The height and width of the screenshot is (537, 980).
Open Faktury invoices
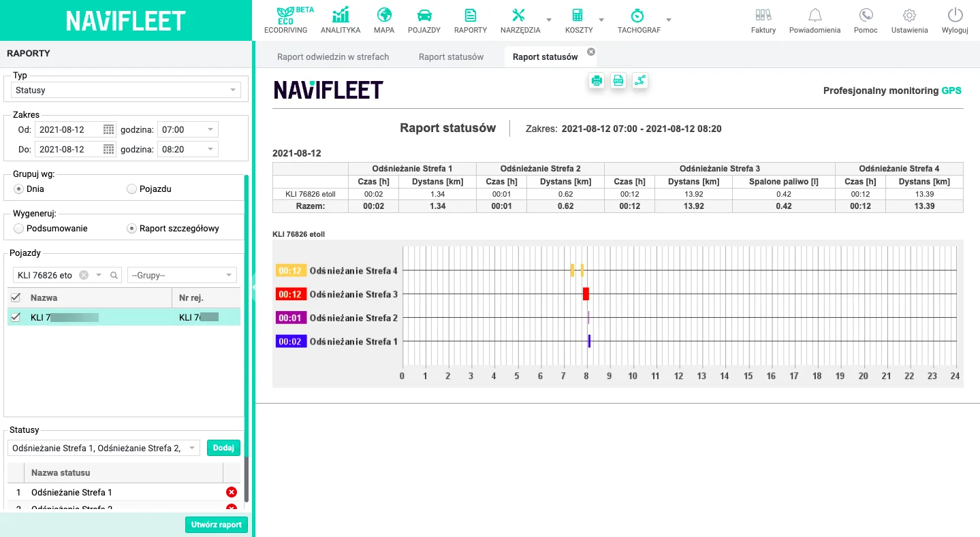[763, 20]
